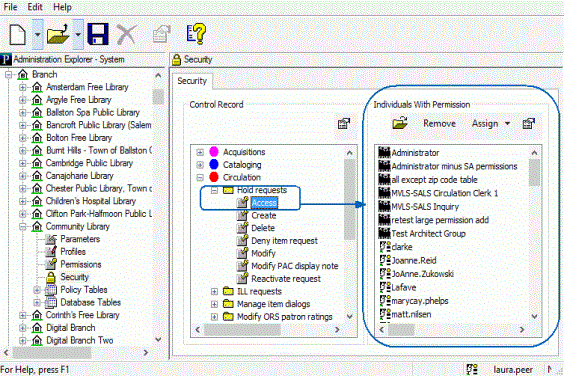Click the Modify PAC display note icon
The image size is (564, 376).
(x=242, y=266)
